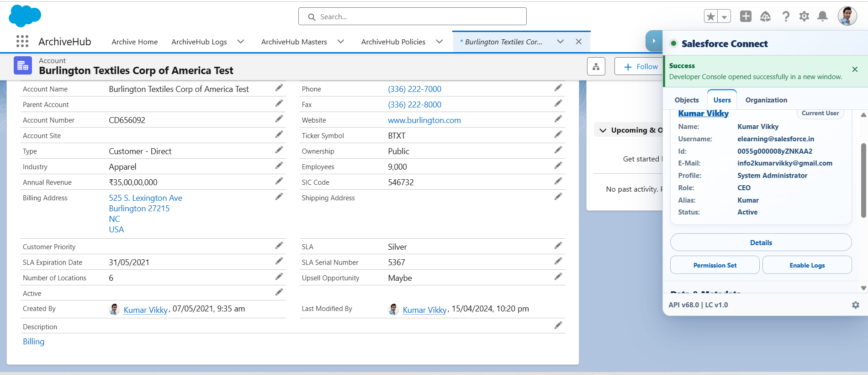Edit the Website field pencil icon

click(x=558, y=119)
